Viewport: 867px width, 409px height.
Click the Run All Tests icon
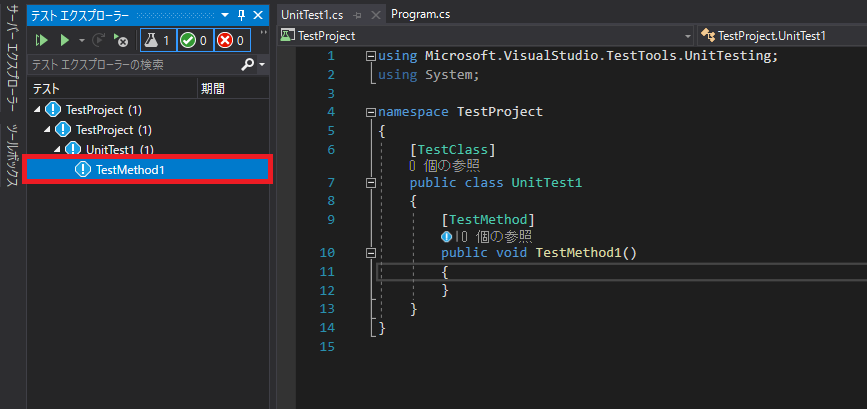click(x=42, y=40)
